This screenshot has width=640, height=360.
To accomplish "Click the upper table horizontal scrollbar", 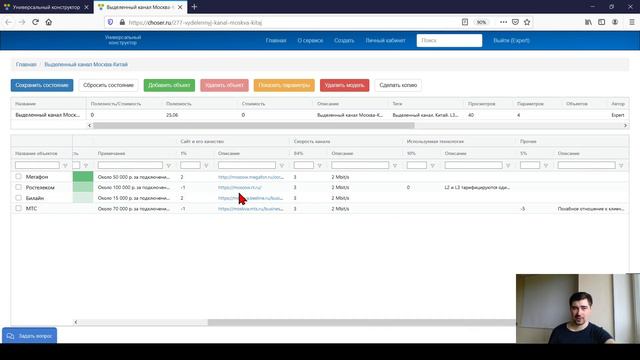I will 253,125.
